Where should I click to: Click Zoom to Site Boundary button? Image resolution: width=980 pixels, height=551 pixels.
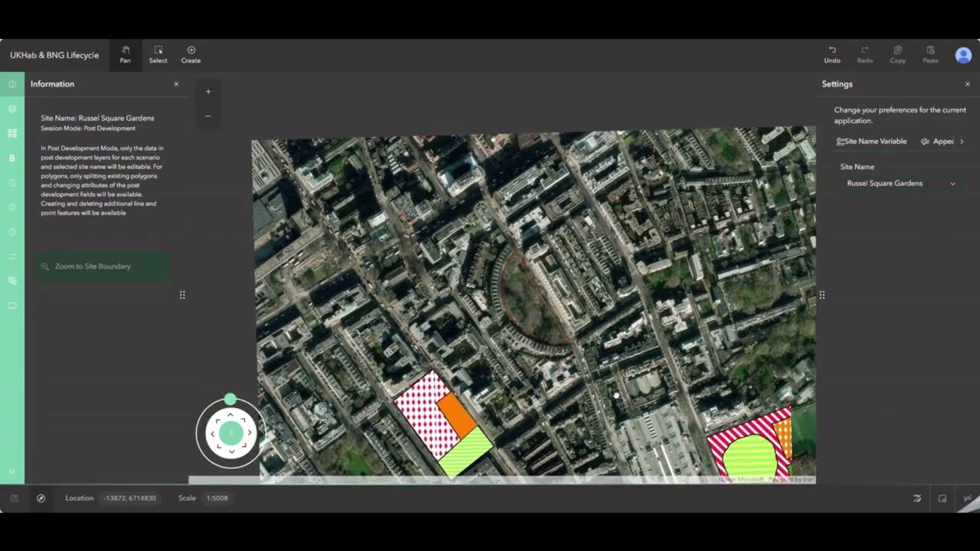pyautogui.click(x=102, y=266)
